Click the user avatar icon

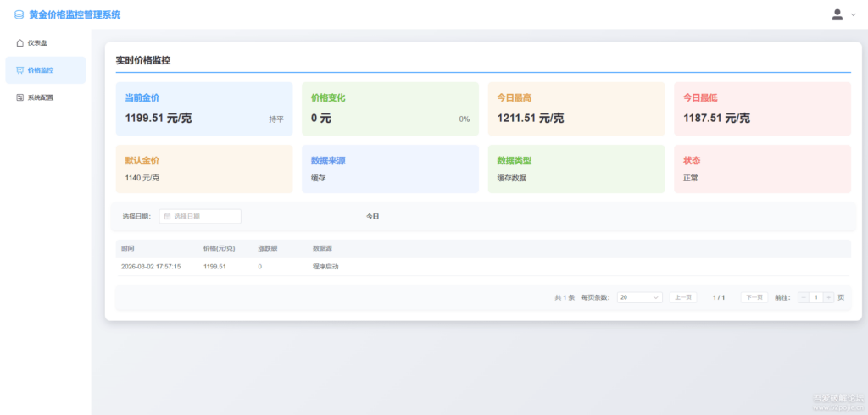pyautogui.click(x=837, y=14)
